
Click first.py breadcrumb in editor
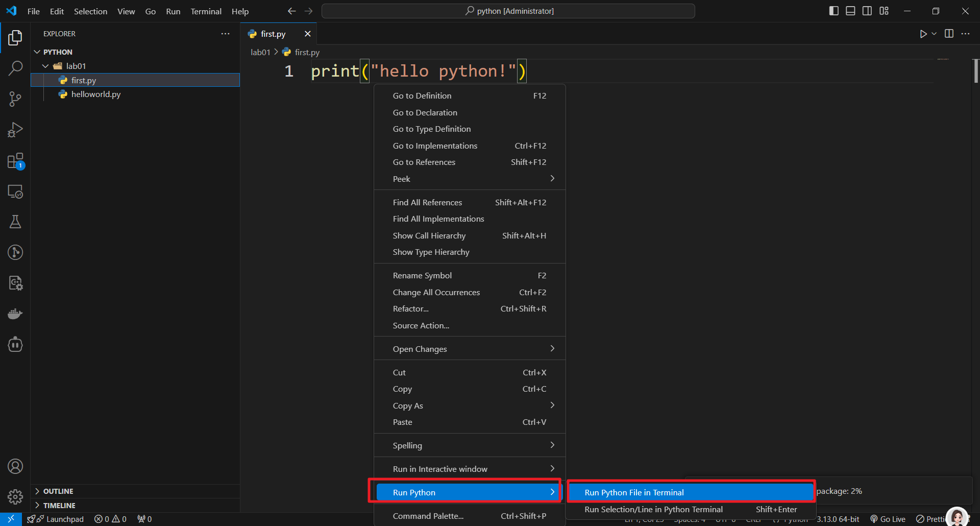[307, 52]
